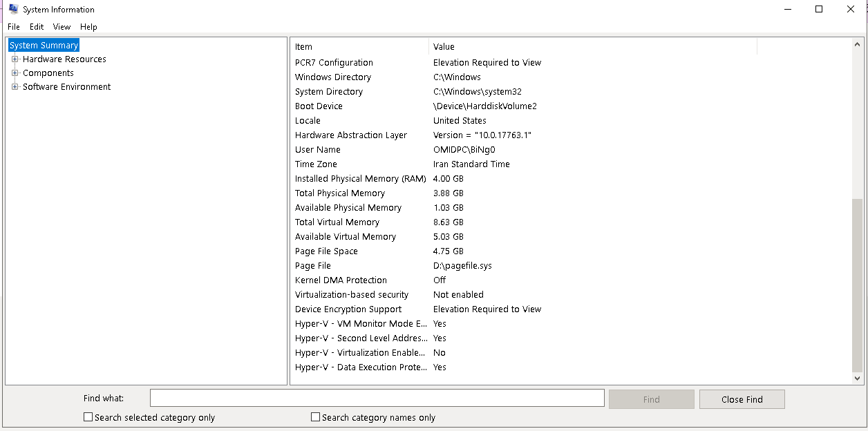Viewport: 868px width, 431px height.
Task: Click the scroll up arrow of details list
Action: click(858, 44)
